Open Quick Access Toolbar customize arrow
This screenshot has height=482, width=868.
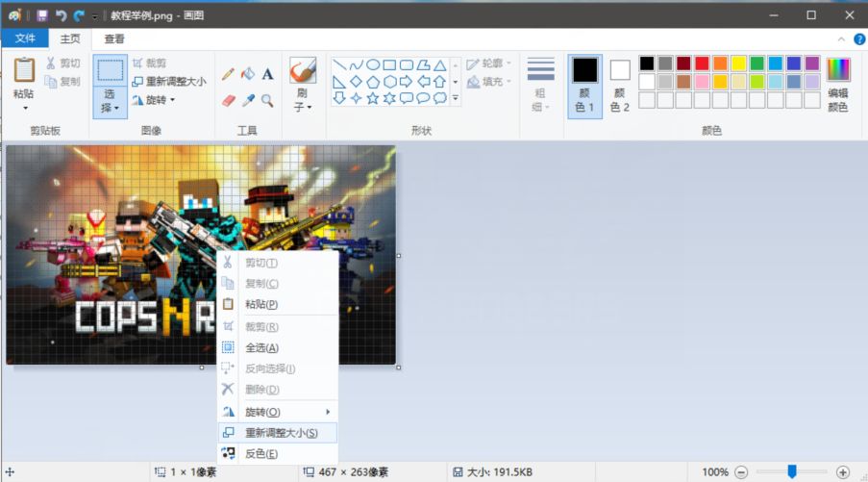[94, 16]
